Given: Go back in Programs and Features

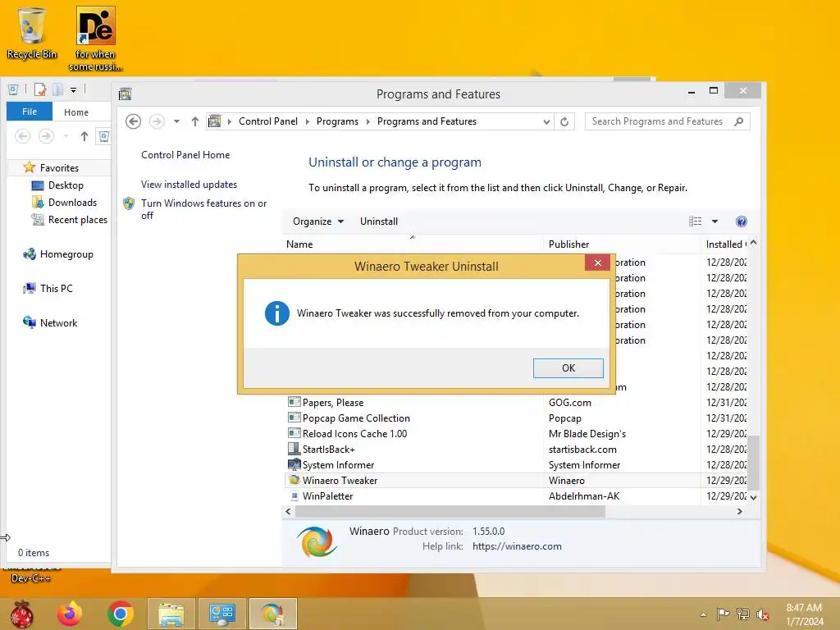Looking at the screenshot, I should 134,121.
